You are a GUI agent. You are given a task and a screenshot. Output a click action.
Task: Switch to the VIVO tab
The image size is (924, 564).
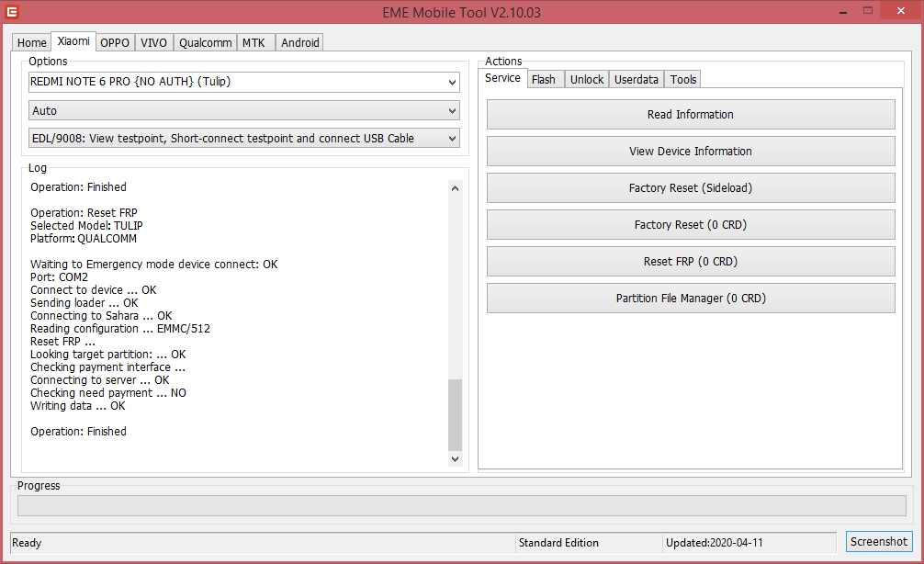pyautogui.click(x=153, y=42)
